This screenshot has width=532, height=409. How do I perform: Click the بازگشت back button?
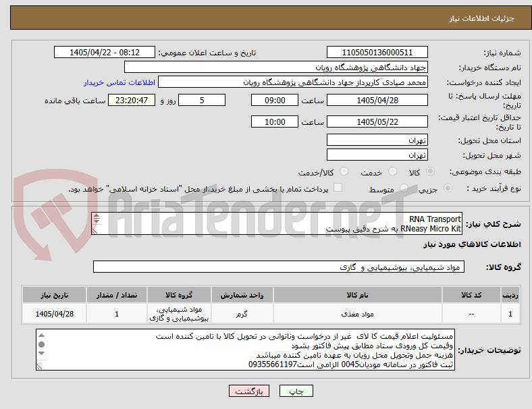249,391
